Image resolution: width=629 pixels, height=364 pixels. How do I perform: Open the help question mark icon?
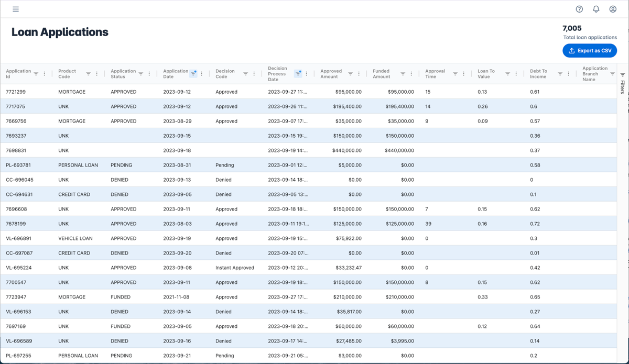click(x=579, y=9)
